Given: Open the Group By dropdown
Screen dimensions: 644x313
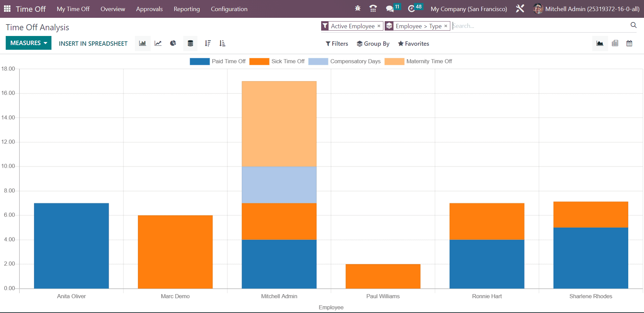Looking at the screenshot, I should click(x=373, y=44).
